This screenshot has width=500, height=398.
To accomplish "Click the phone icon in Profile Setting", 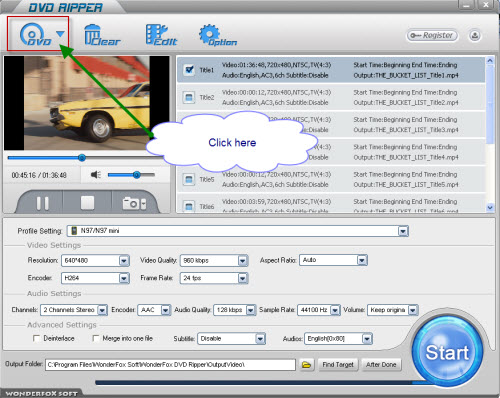I will (74, 231).
